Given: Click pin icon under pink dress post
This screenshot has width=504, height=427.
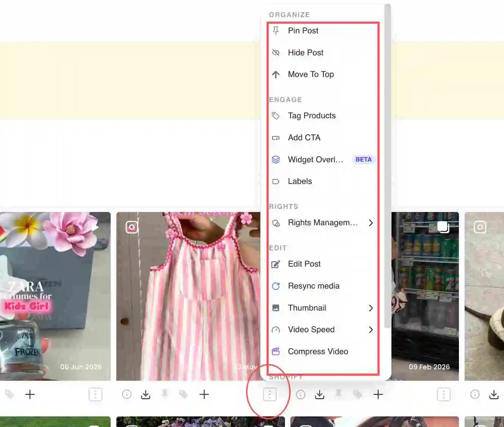Looking at the screenshot, I should (164, 394).
